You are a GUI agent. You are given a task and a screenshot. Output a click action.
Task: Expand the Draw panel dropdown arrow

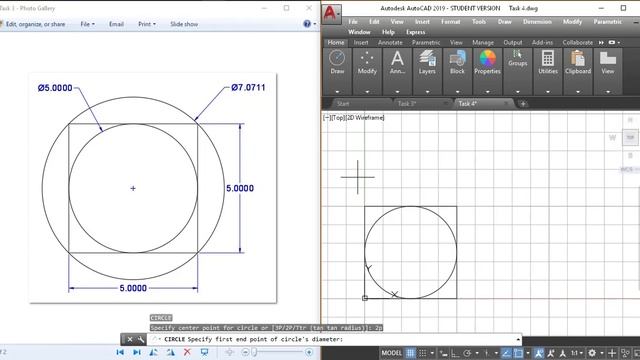(x=337, y=92)
